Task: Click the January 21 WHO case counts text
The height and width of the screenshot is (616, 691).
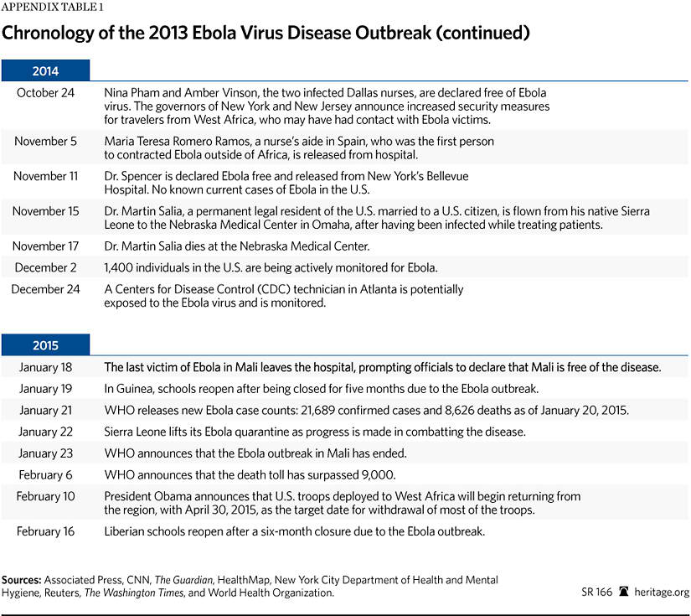Action: tap(365, 411)
